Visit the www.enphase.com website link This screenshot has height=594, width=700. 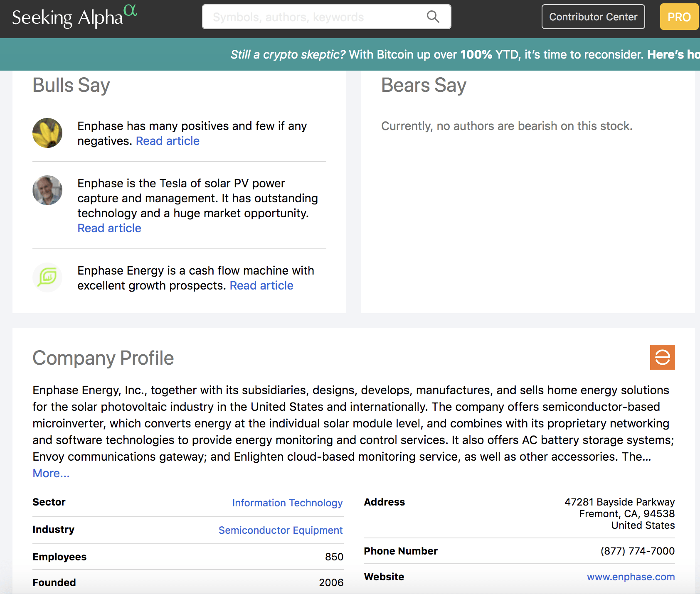tap(631, 577)
